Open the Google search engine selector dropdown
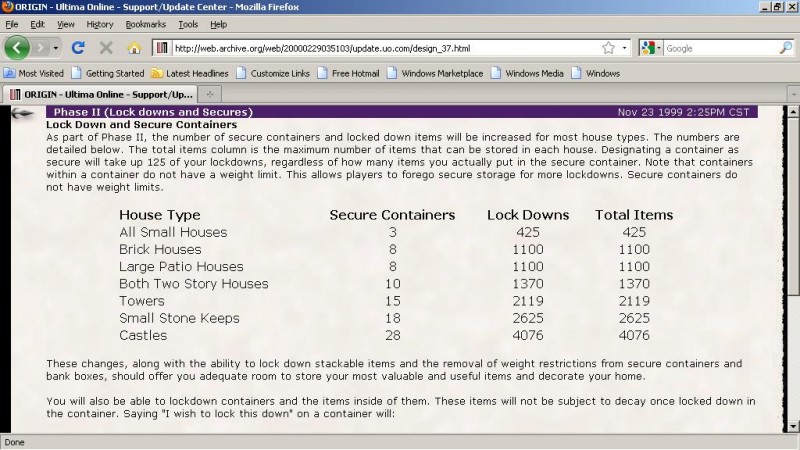 651,48
